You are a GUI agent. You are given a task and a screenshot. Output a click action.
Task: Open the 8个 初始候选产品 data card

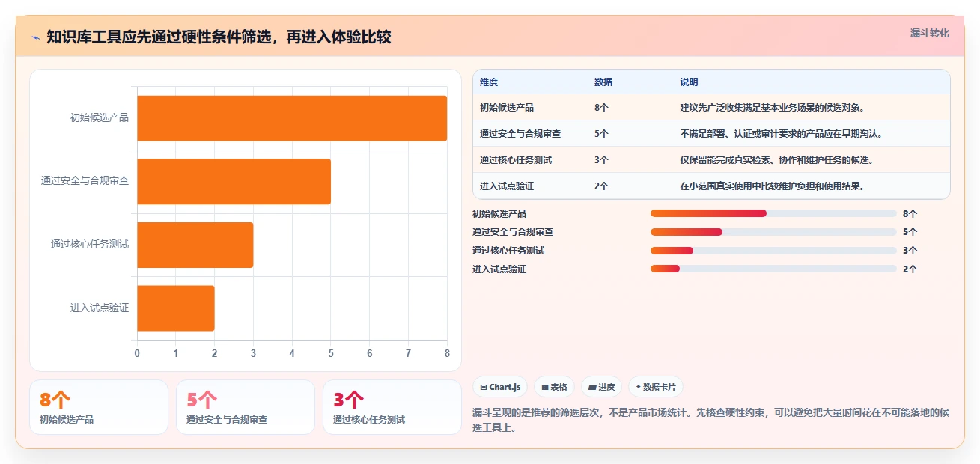(99, 407)
